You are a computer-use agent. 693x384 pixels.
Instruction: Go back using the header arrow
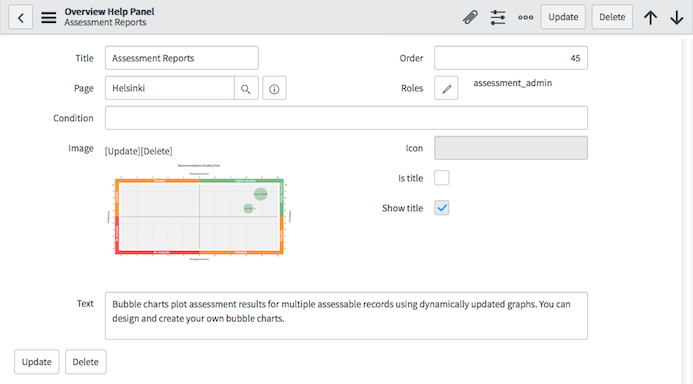tap(20, 17)
